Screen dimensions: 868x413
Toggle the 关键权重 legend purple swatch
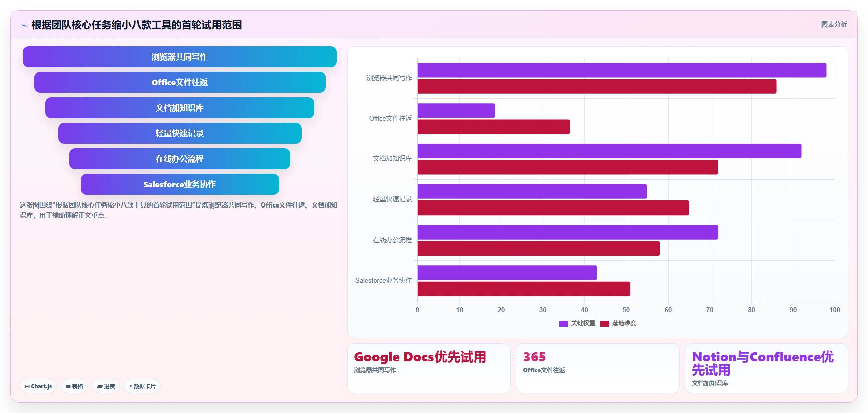[x=564, y=324]
